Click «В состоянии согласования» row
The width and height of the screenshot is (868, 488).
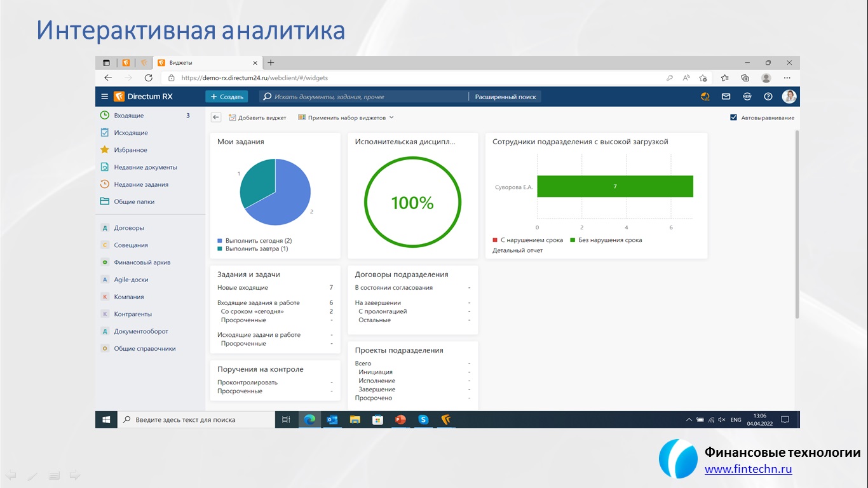[412, 288]
